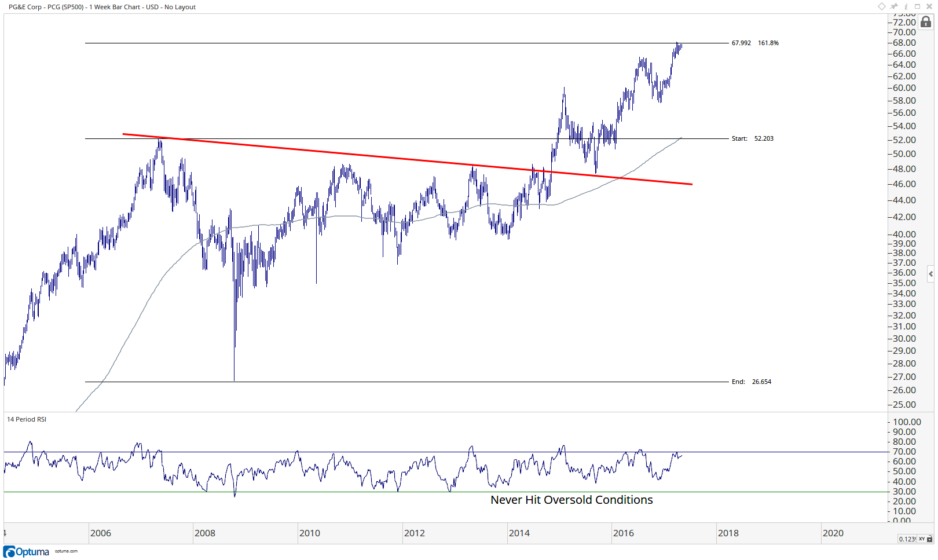
Task: Close the PCG chart panel
Action: pos(929,6)
